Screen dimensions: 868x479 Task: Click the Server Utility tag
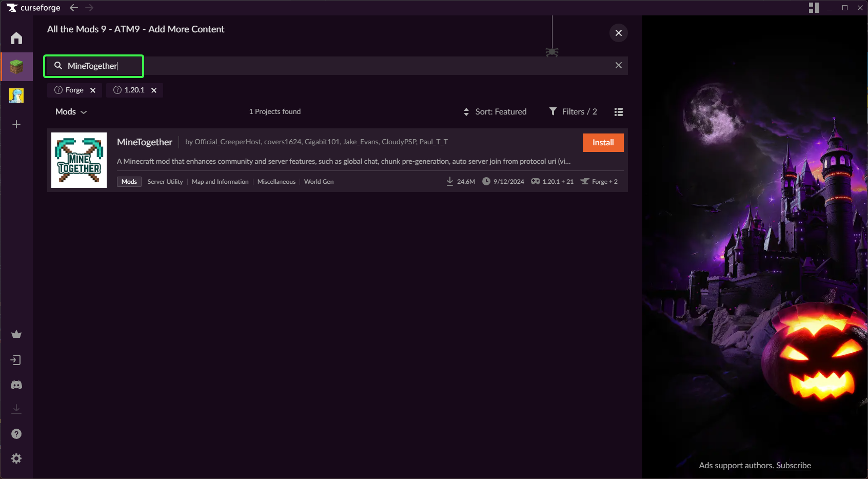tap(165, 182)
